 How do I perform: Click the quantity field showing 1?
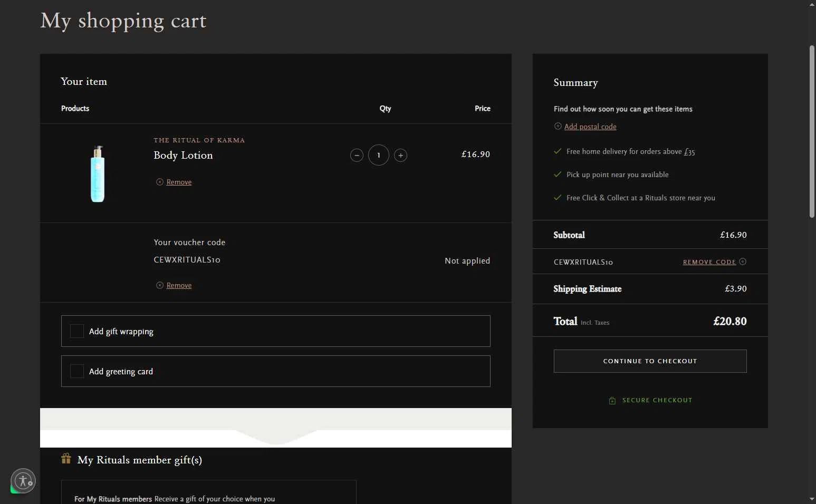379,155
